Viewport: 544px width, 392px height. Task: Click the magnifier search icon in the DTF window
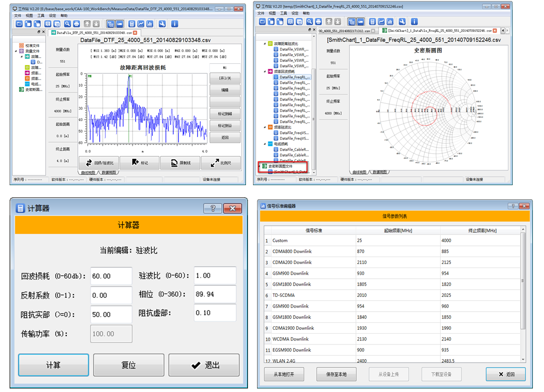(67, 24)
